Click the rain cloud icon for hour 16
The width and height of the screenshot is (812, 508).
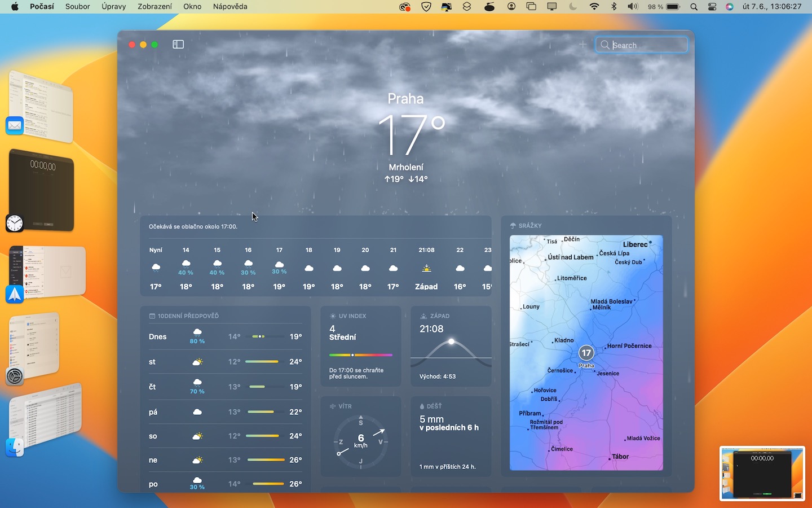248,264
